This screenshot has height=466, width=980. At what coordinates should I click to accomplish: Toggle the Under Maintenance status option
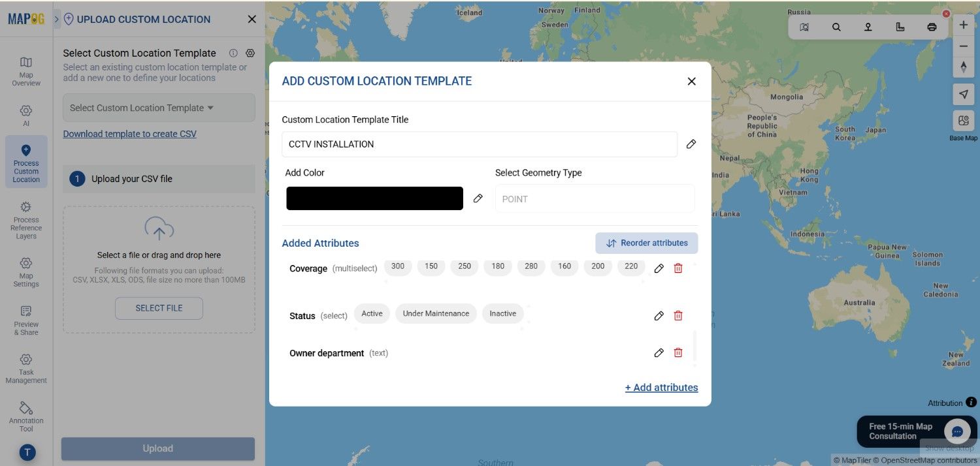coord(435,313)
